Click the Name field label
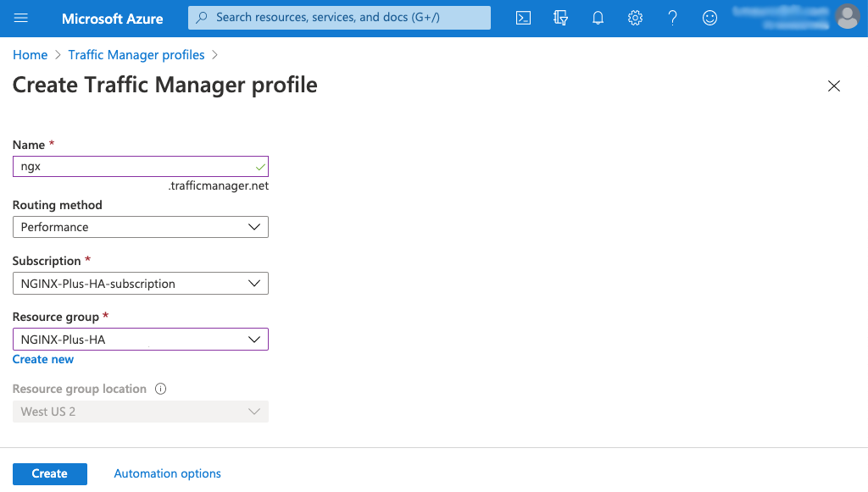Viewport: 868px width, 492px height. pos(29,145)
